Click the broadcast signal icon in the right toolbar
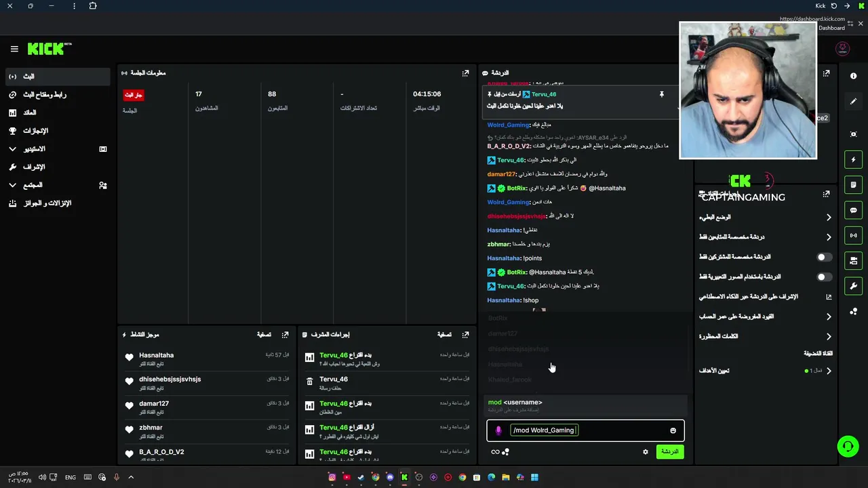The image size is (868, 488). point(853,235)
